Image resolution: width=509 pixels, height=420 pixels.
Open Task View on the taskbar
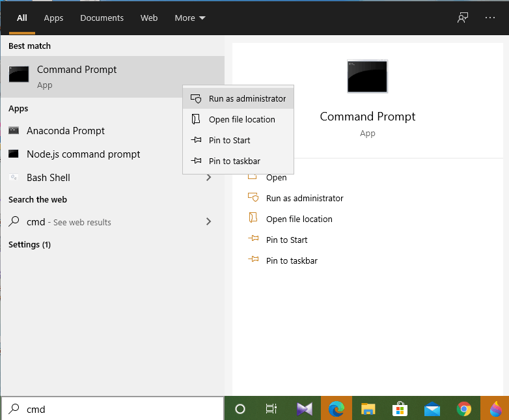click(271, 409)
